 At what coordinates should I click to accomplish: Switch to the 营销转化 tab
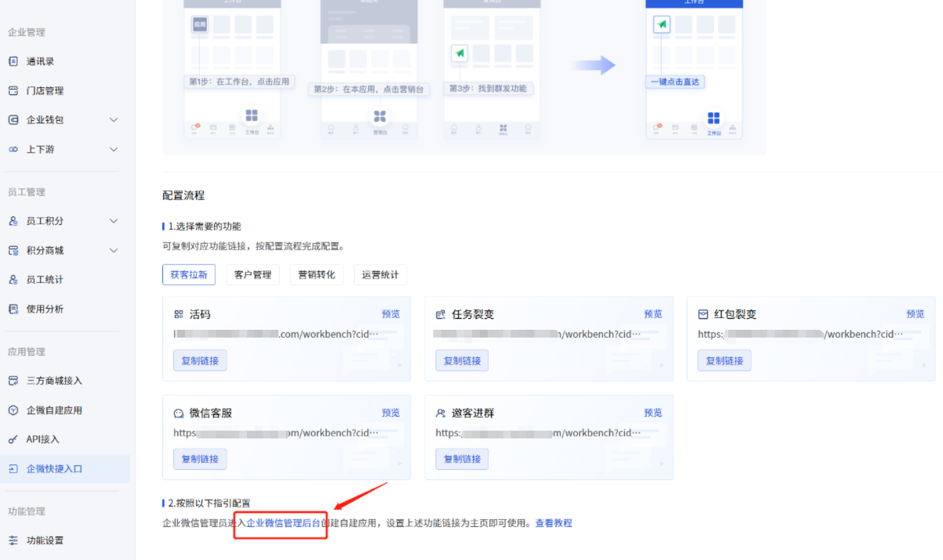coord(317,275)
